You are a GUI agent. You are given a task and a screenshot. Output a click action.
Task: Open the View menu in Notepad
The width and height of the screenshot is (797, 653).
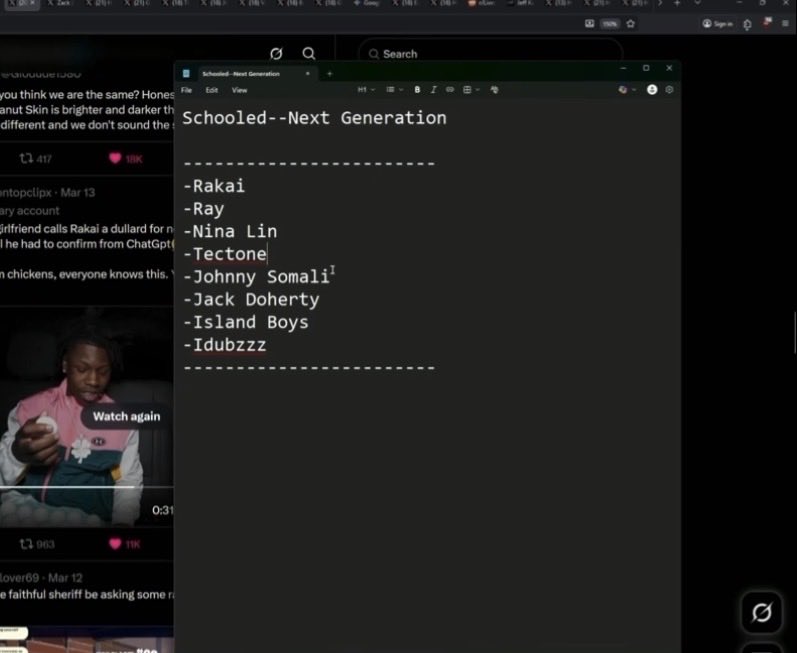tap(239, 90)
